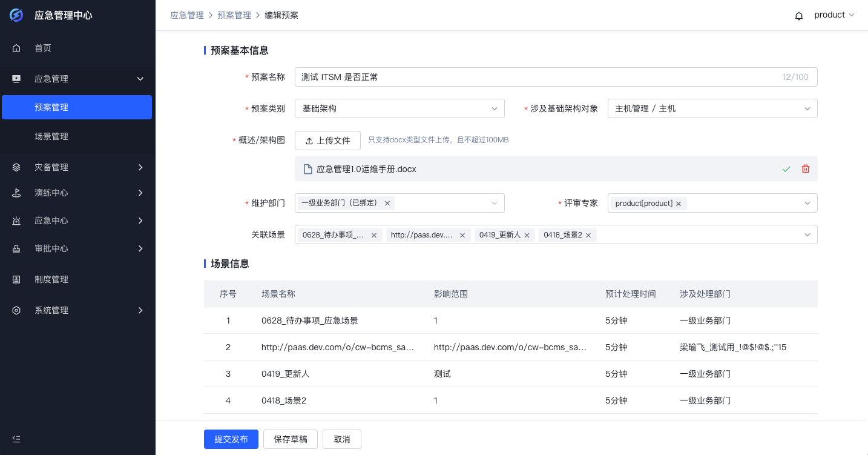The width and height of the screenshot is (868, 455).
Task: Click the 演练中心 sidebar icon
Action: coord(16,194)
